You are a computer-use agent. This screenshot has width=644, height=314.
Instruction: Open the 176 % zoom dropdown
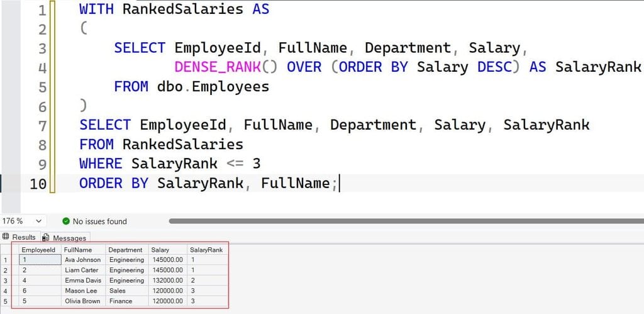click(x=22, y=221)
